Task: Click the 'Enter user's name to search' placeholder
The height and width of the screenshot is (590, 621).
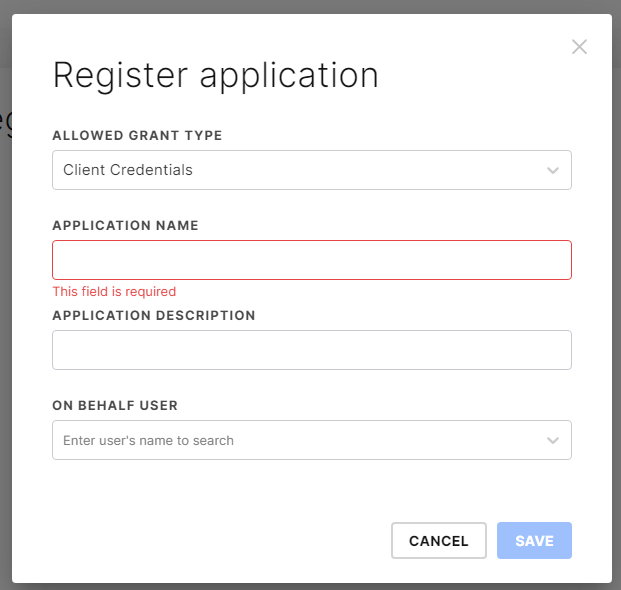Action: (149, 440)
